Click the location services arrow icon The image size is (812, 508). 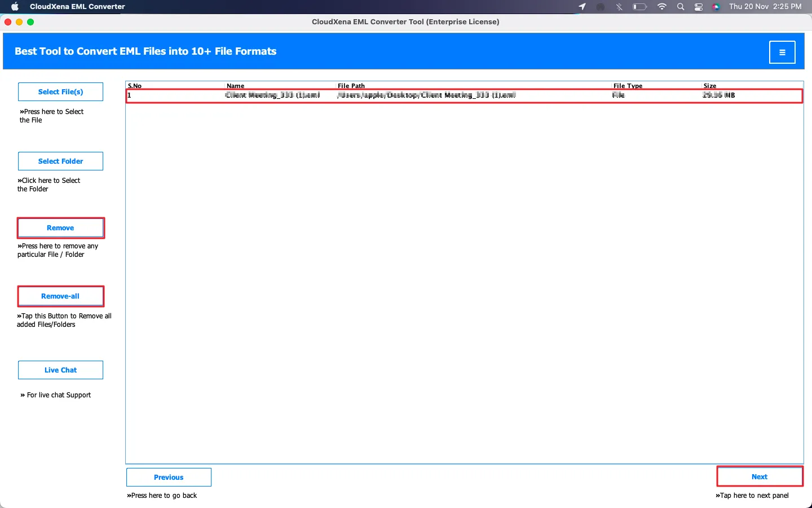pos(582,7)
